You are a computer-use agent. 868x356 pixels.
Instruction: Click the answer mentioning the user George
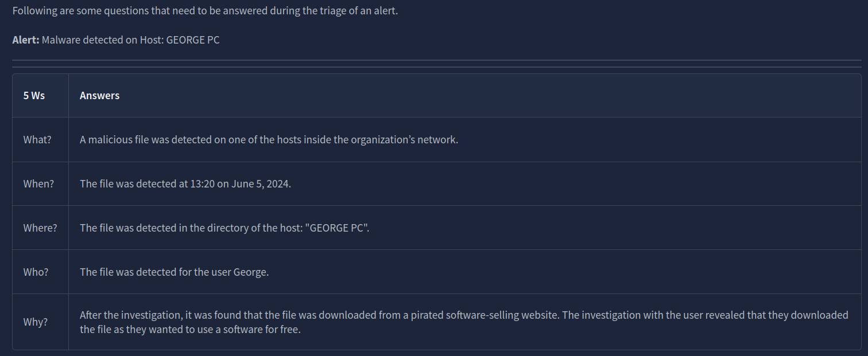tap(174, 272)
